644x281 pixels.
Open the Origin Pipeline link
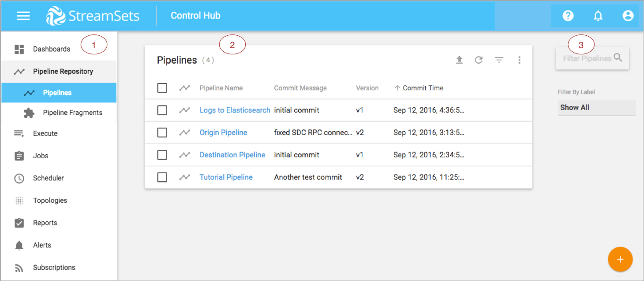tap(223, 133)
